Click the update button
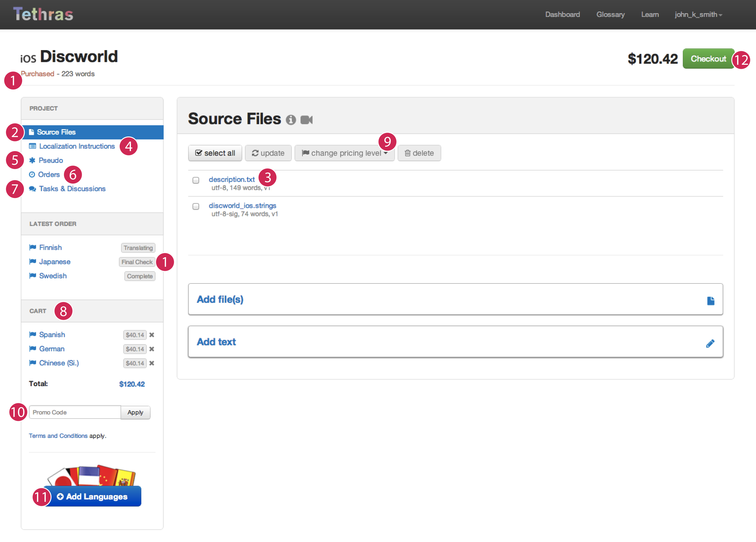Image resolution: width=756 pixels, height=542 pixels. [x=268, y=153]
